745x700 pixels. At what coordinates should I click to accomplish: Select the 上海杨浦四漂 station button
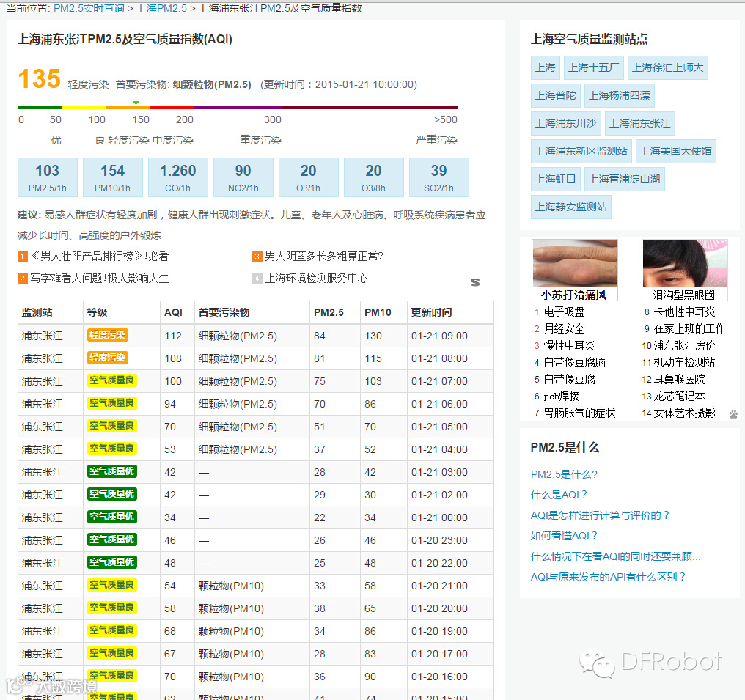[x=620, y=95]
